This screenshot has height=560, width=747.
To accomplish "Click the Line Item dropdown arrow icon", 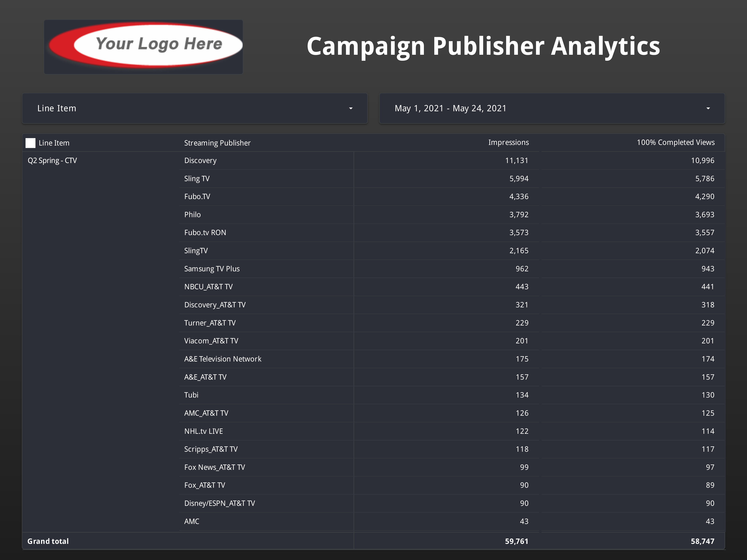I will (351, 108).
